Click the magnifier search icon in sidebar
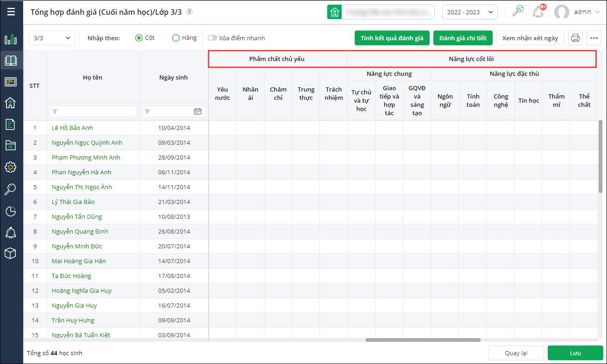Screen dimensions: 607x364 point(11,189)
